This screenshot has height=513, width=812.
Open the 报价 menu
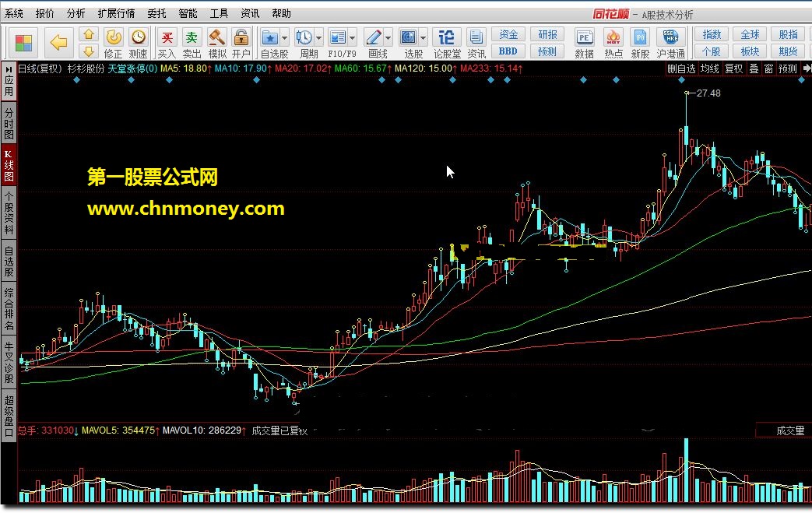pos(44,13)
